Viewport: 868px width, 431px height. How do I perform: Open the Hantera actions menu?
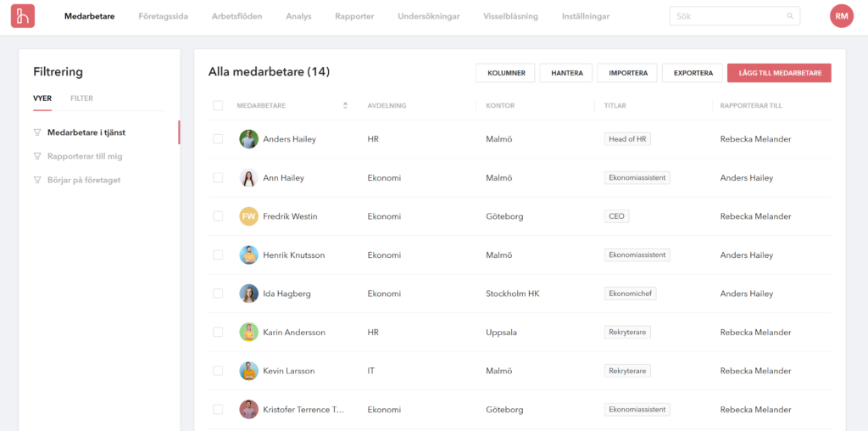(566, 73)
